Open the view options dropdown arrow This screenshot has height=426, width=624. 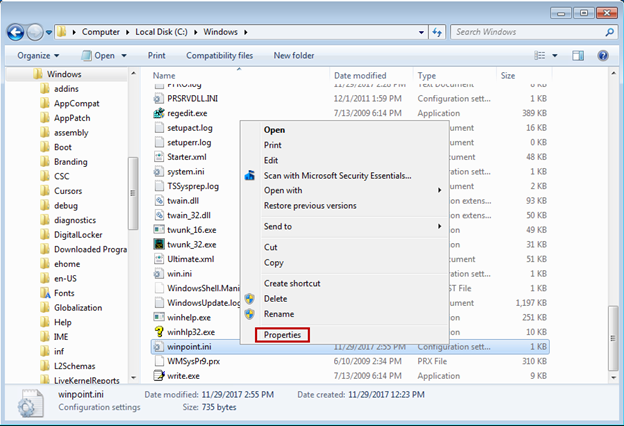click(555, 56)
